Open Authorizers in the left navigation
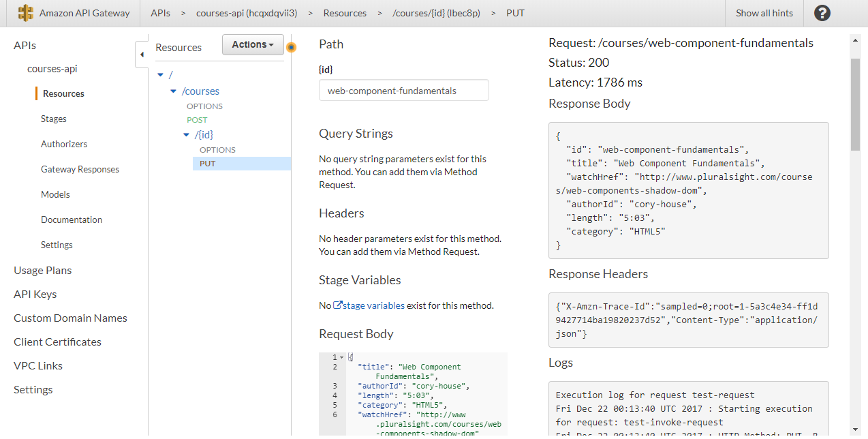 click(x=64, y=145)
